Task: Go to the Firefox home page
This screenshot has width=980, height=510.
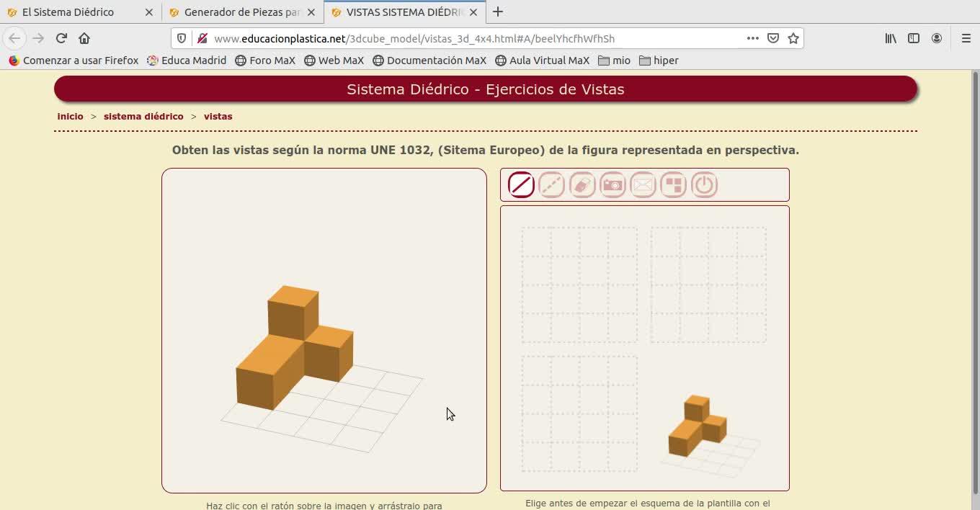Action: (84, 38)
